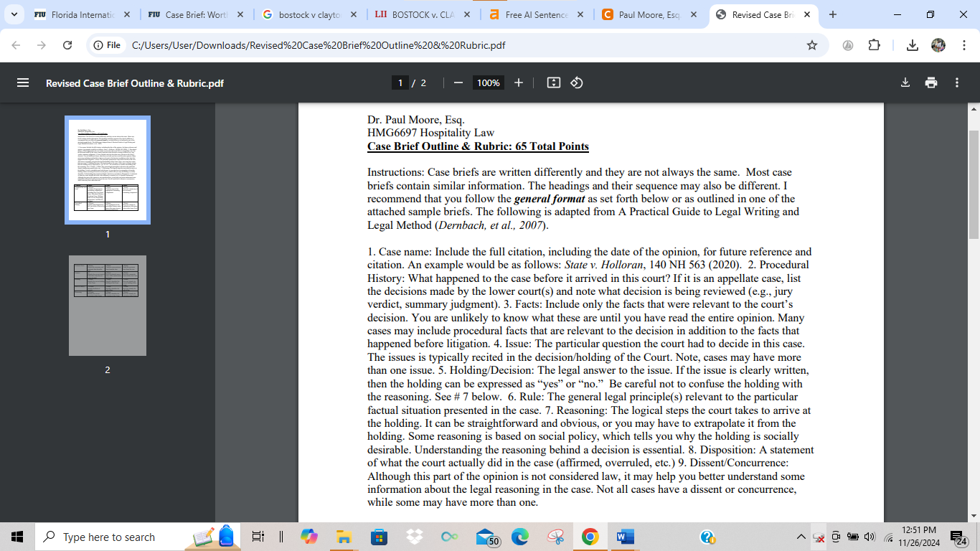This screenshot has width=980, height=551.
Task: Select the fit-to-page icon
Action: (x=553, y=83)
